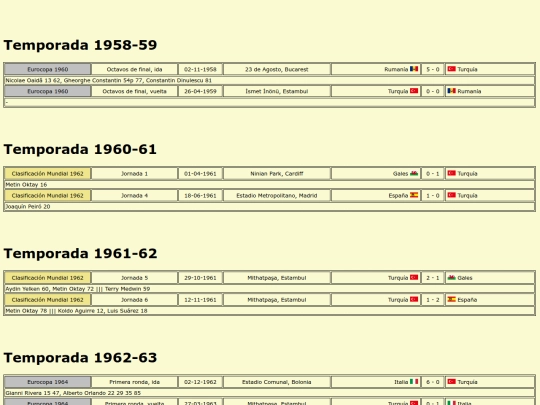
Task: Select Clasificación Mundial 1962 cell for Jornada 6
Action: (48, 300)
